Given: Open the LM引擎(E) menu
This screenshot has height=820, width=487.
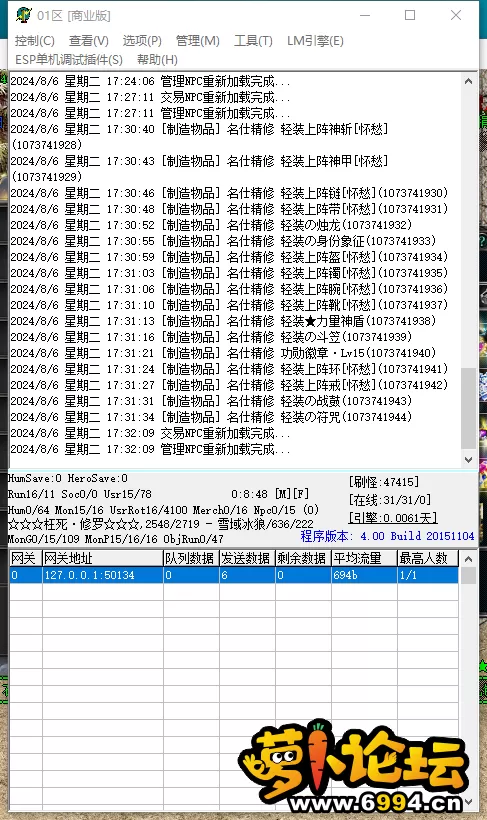Looking at the screenshot, I should click(x=315, y=41).
